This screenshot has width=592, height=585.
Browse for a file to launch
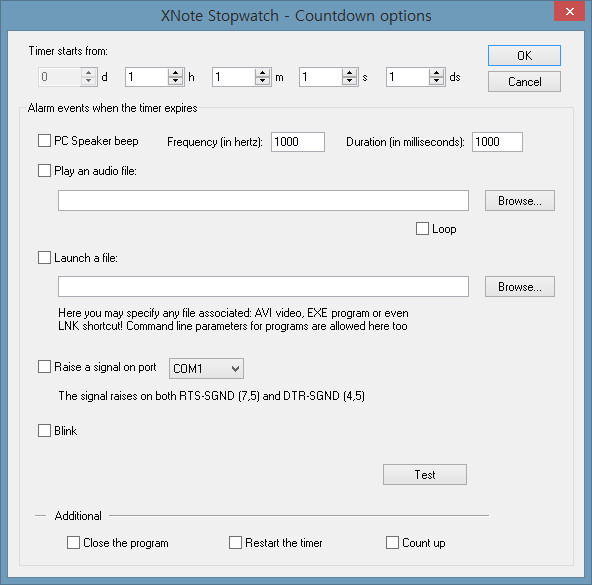point(520,287)
